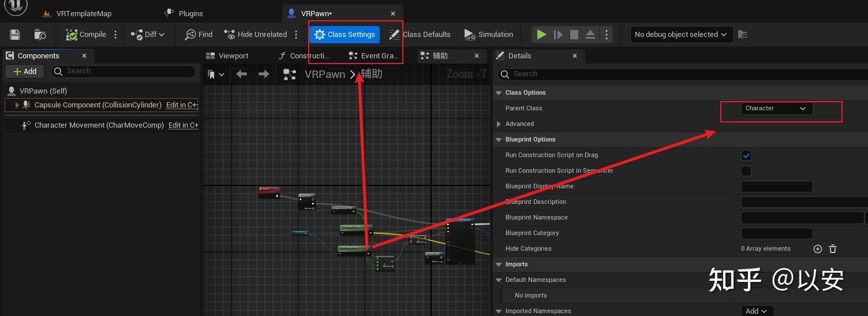The width and height of the screenshot is (868, 316).
Task: Enable Run Construction Script in Sequencer
Action: click(746, 171)
